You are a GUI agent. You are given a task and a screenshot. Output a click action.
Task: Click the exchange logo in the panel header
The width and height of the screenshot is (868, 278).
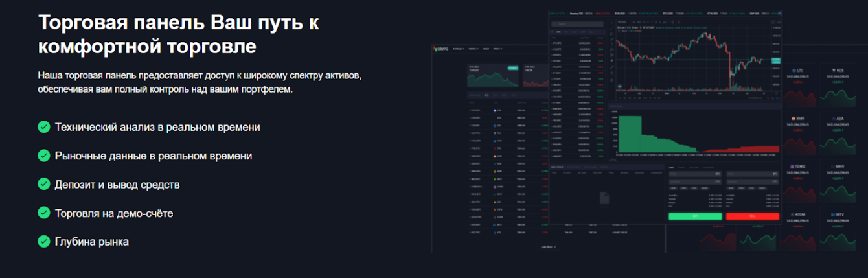tap(444, 49)
